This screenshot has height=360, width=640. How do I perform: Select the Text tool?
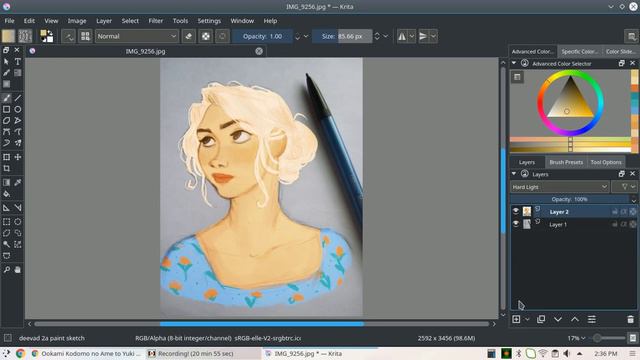click(18, 62)
